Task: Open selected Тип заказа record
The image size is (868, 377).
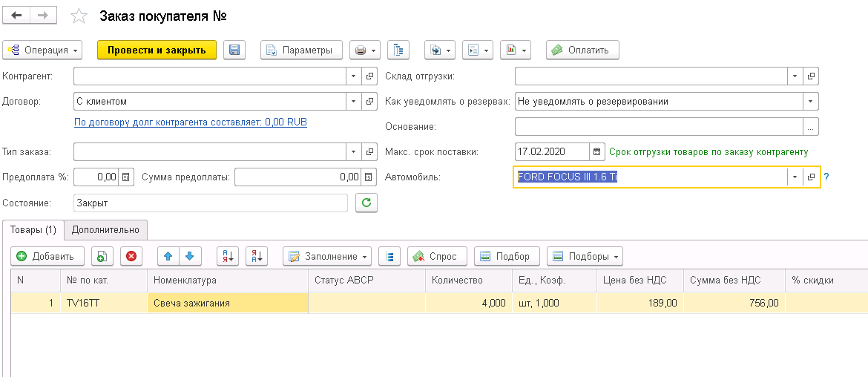Action: click(x=369, y=151)
